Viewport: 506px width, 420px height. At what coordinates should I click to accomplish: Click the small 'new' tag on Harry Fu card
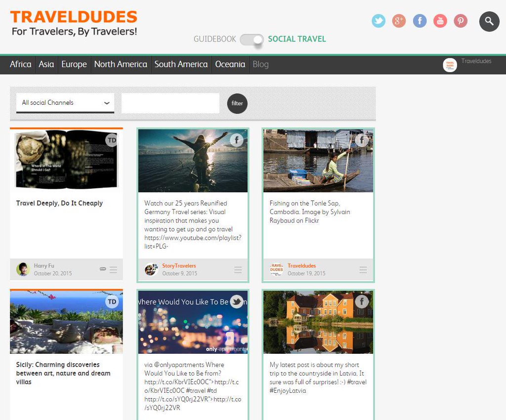coord(103,269)
